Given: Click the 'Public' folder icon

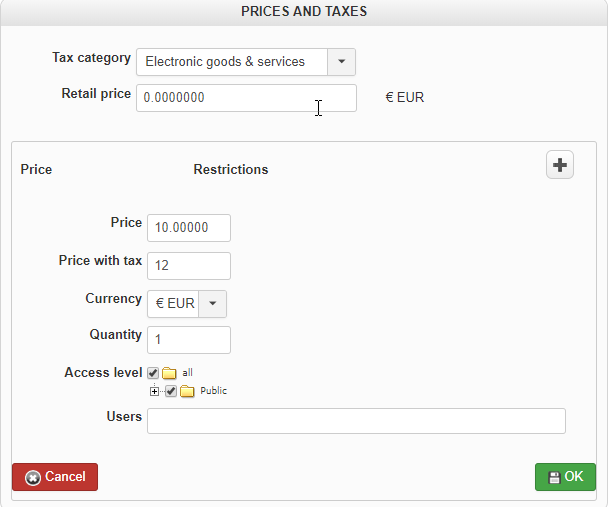Looking at the screenshot, I should point(187,391).
